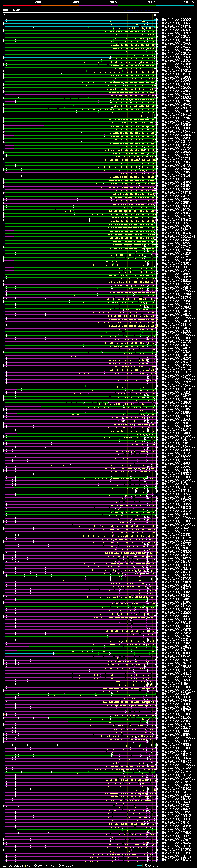Select the UniRef100_A5BQP2 hit
The image size is (197, 868).
176,470
